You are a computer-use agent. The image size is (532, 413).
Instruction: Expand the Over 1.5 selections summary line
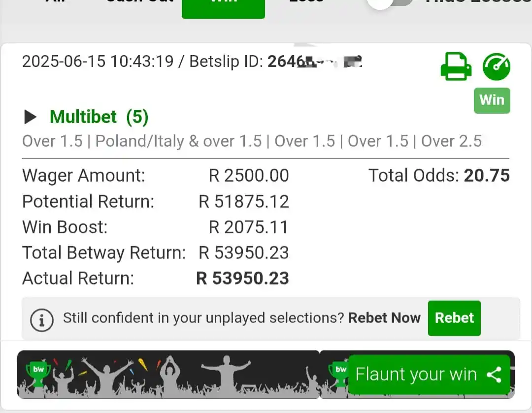pyautogui.click(x=252, y=141)
